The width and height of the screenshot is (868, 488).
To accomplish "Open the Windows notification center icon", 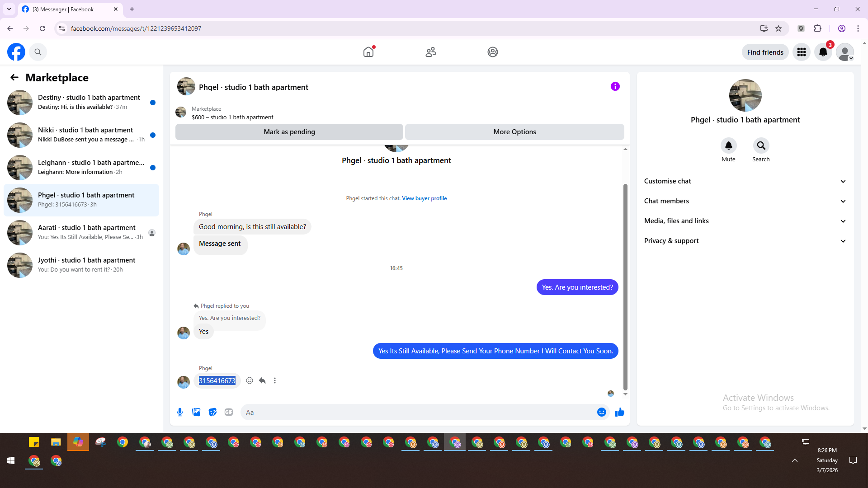I will (x=853, y=460).
